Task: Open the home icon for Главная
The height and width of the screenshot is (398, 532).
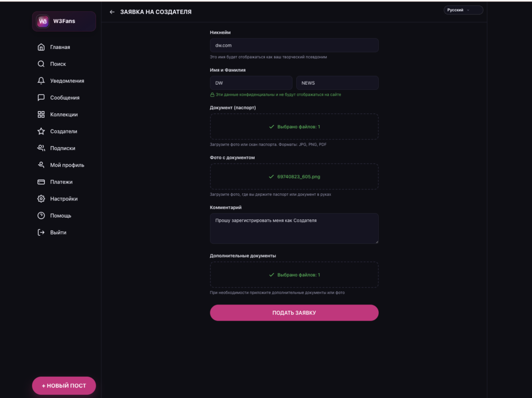Action: tap(41, 47)
